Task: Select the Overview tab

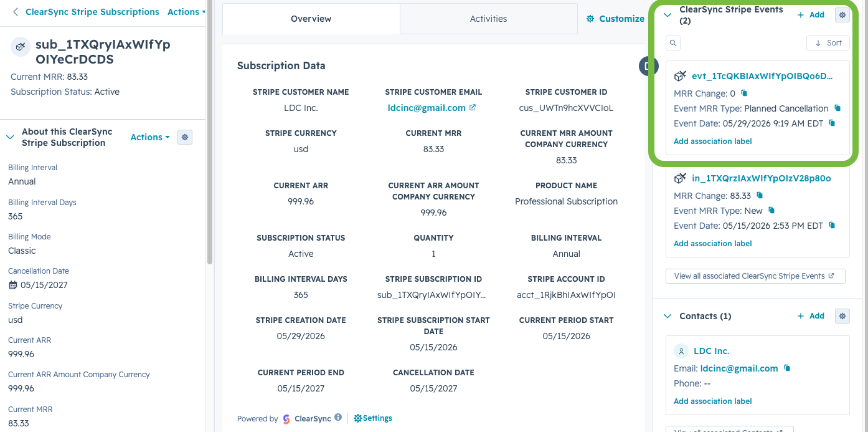Action: point(311,19)
